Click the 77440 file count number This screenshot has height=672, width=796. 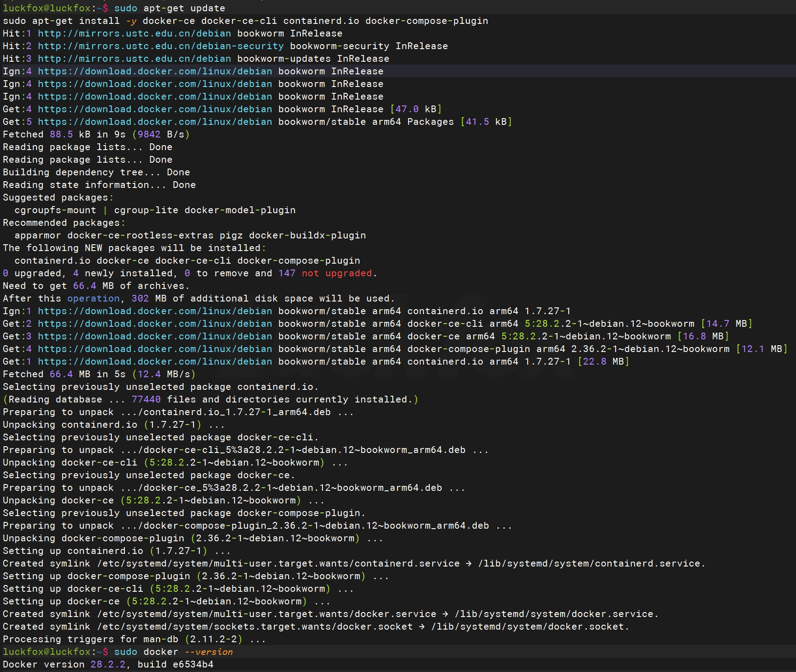146,399
